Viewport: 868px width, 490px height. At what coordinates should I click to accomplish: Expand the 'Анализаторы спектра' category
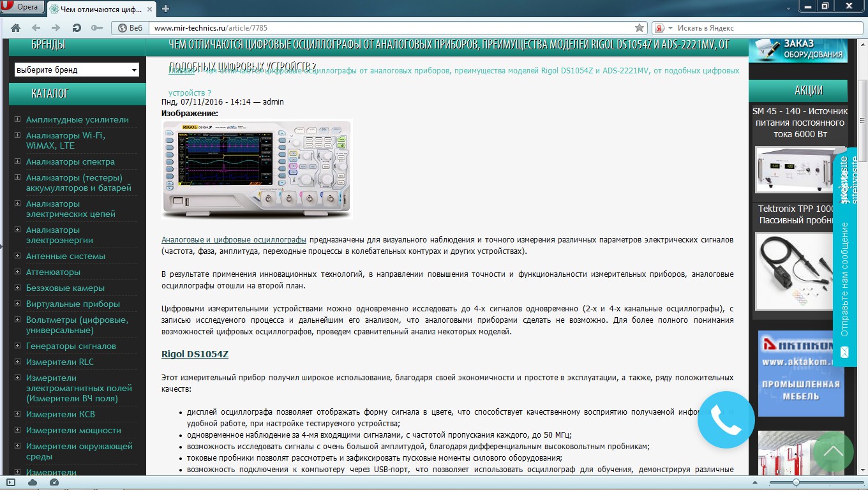click(x=18, y=161)
